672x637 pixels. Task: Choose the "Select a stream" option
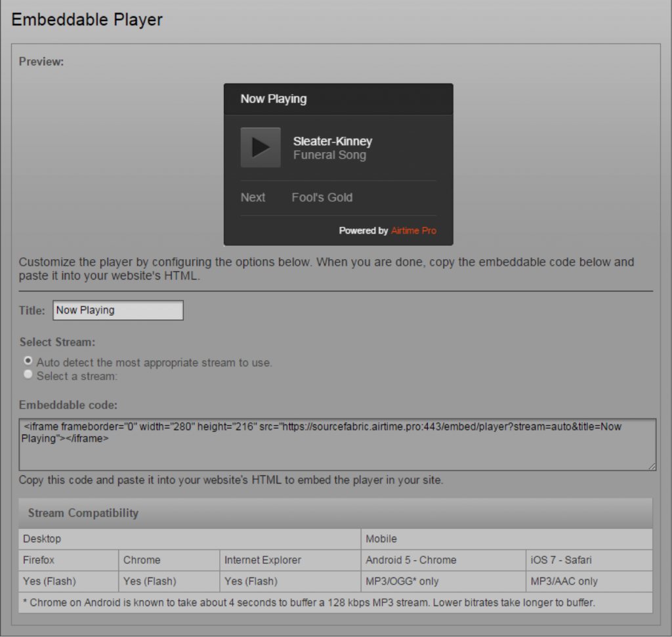click(28, 374)
